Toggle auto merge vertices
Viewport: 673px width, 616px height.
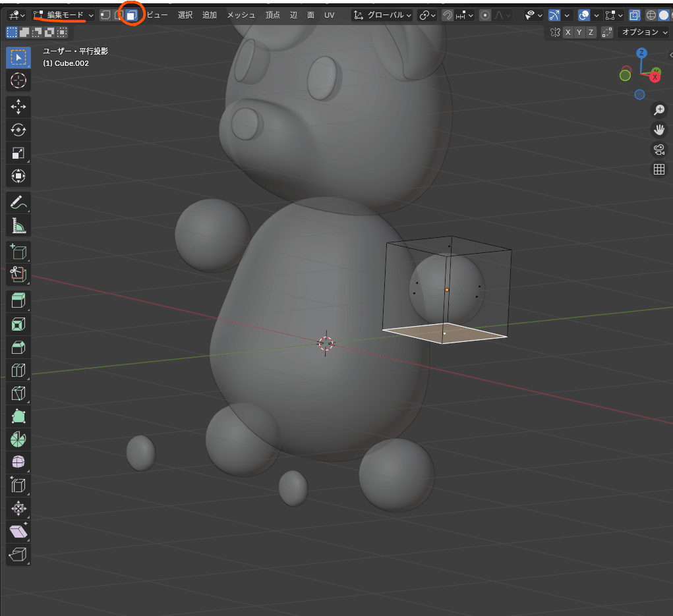click(x=607, y=32)
